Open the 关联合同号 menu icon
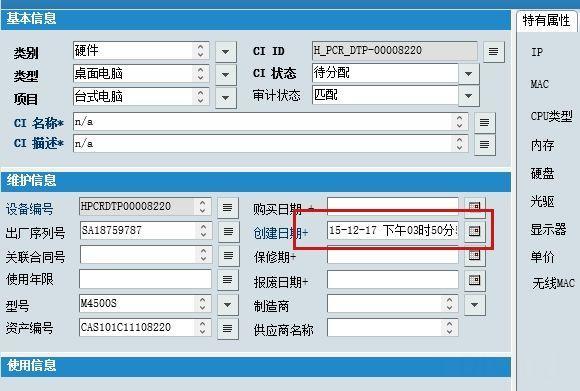This screenshot has width=580, height=391. pyautogui.click(x=229, y=256)
